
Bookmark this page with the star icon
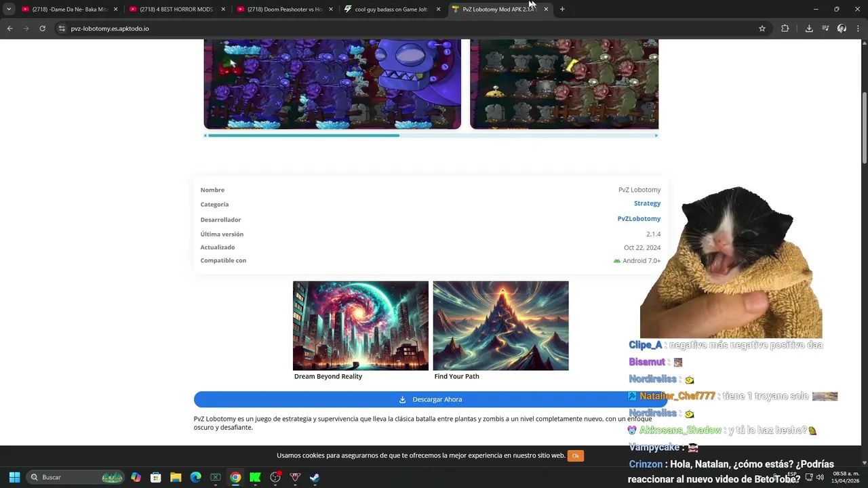762,28
